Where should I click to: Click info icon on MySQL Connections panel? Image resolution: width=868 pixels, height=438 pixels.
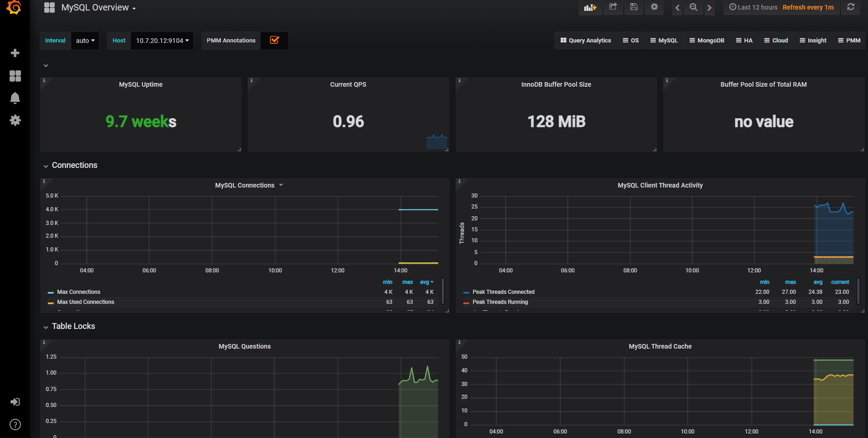(x=44, y=181)
